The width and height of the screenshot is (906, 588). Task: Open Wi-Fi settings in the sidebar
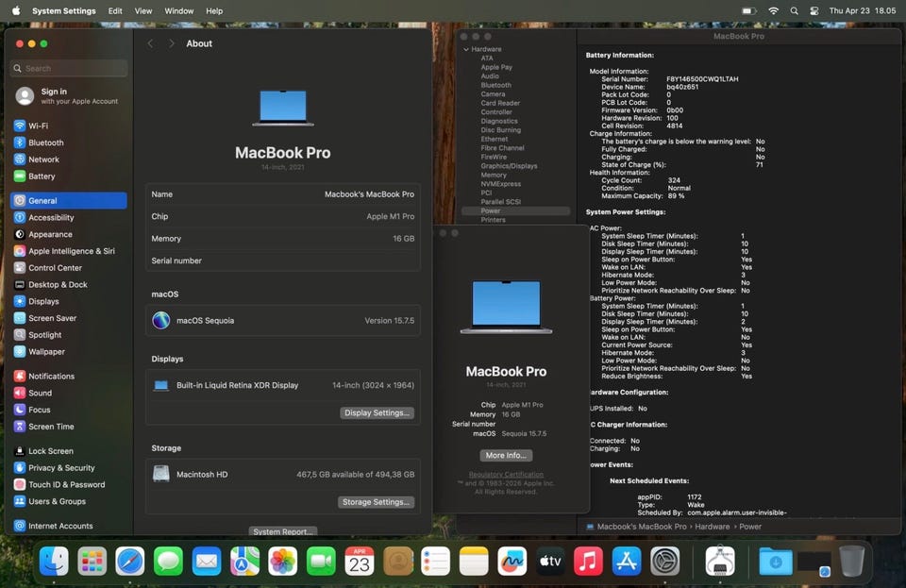[x=38, y=126]
